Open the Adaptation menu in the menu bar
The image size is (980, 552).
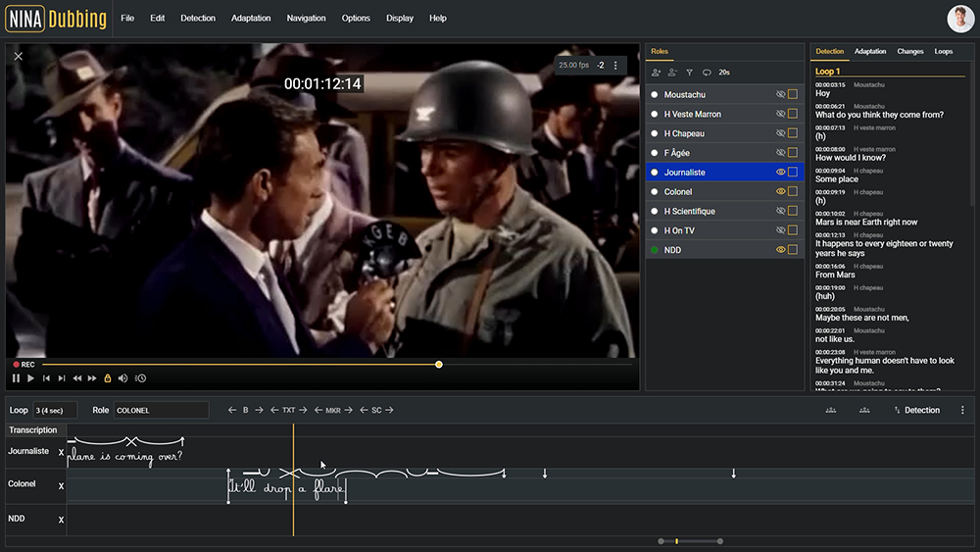pyautogui.click(x=251, y=19)
